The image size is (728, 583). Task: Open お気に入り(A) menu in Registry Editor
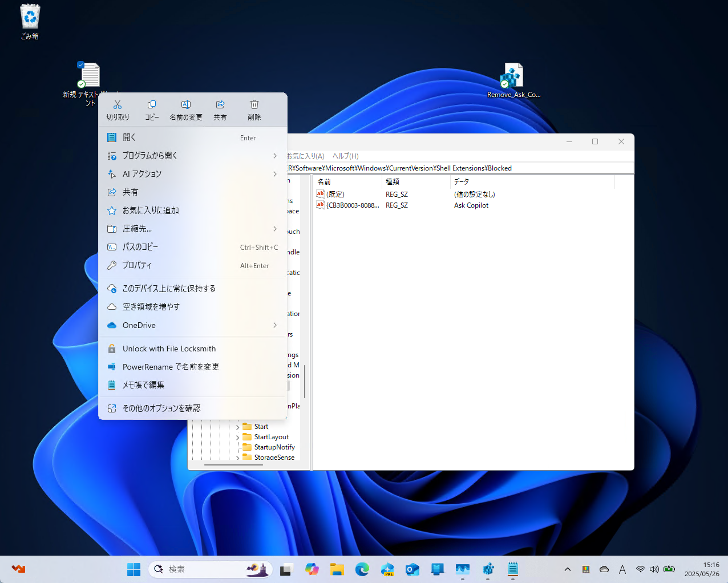(306, 156)
